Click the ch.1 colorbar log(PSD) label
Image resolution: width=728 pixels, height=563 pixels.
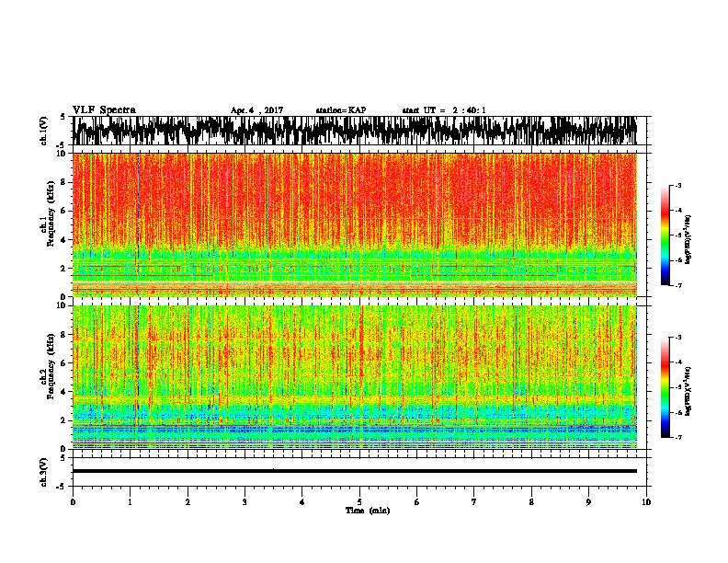[x=688, y=240]
